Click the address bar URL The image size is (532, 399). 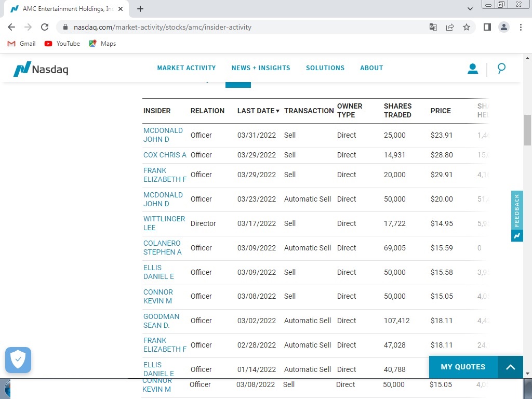(162, 27)
